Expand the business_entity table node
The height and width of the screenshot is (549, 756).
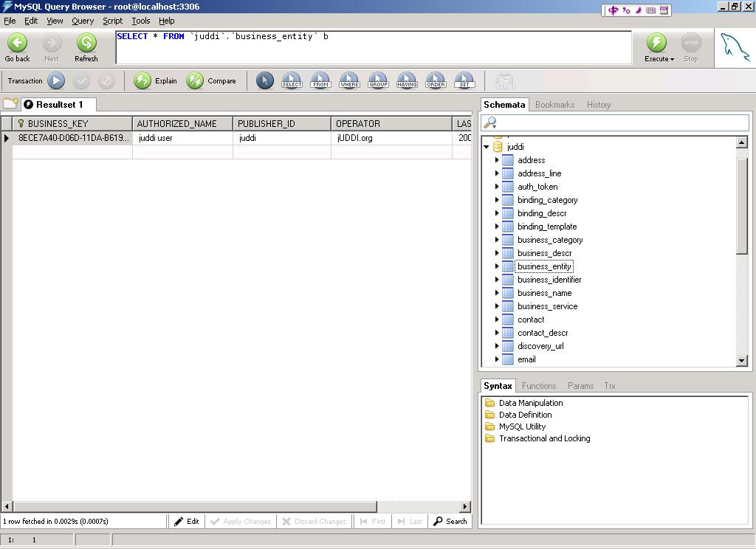click(497, 266)
